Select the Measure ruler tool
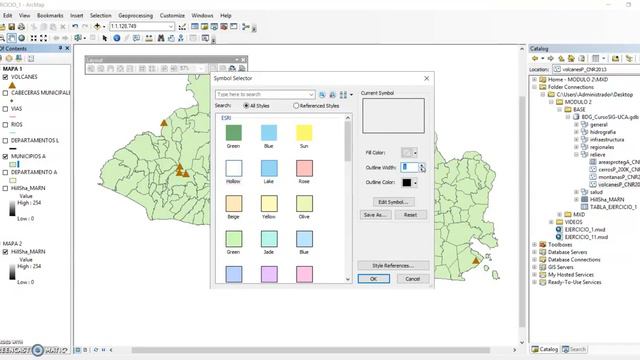Image resolution: width=640 pixels, height=360 pixels. 149,38
